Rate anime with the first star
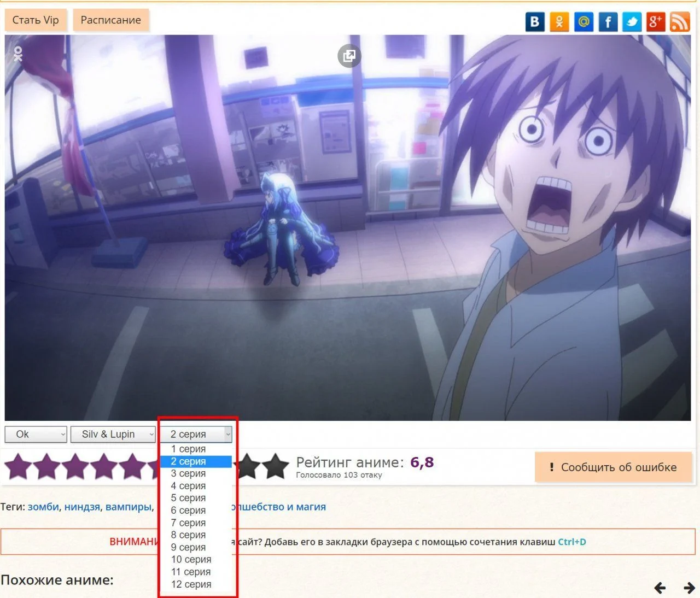The height and width of the screenshot is (598, 700). pos(19,466)
